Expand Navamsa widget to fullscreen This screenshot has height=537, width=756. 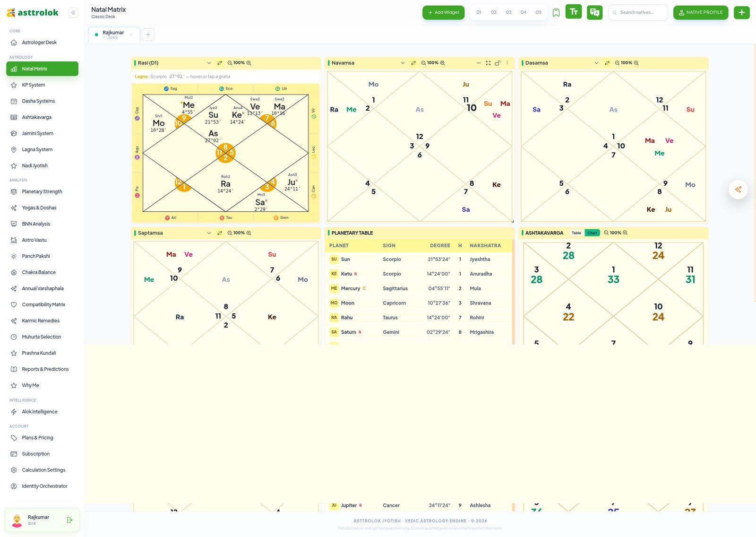pyautogui.click(x=488, y=63)
